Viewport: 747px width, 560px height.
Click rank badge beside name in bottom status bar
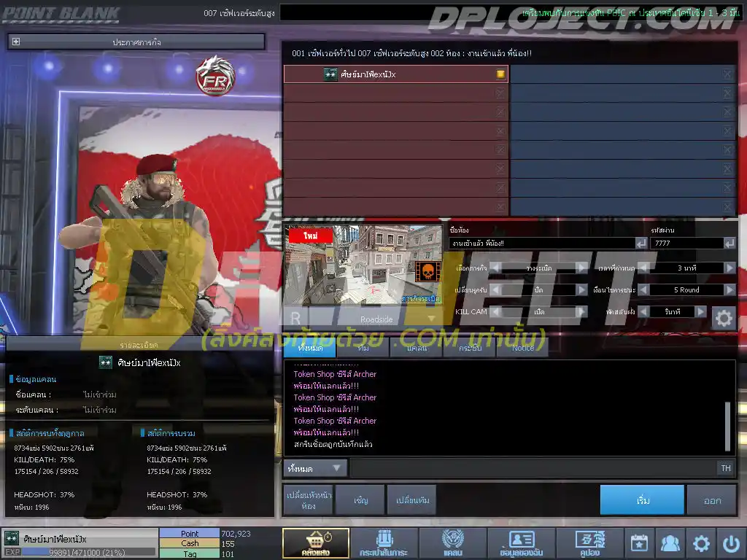coord(12,538)
